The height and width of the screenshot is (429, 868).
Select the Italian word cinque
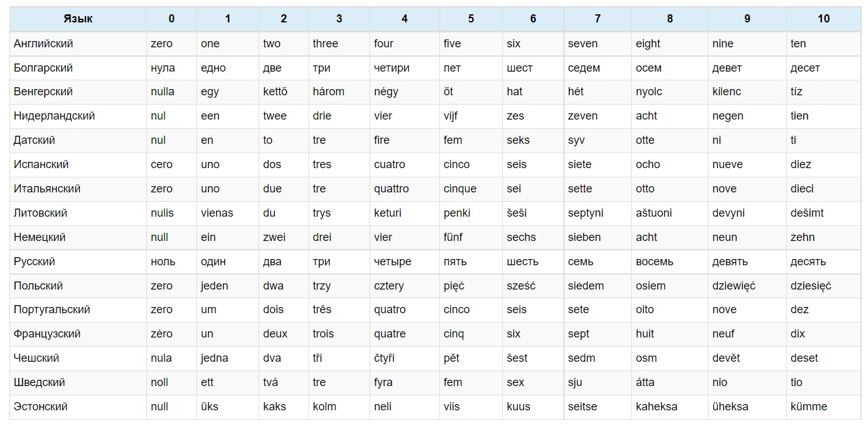tap(460, 189)
